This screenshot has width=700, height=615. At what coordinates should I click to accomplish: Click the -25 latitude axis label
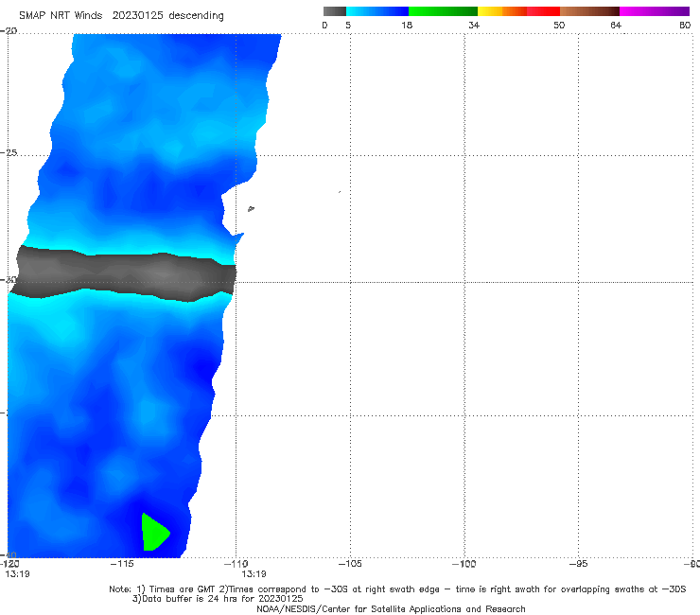(x=9, y=152)
